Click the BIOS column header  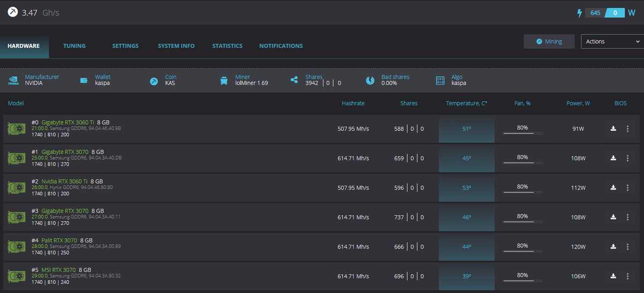click(x=620, y=103)
